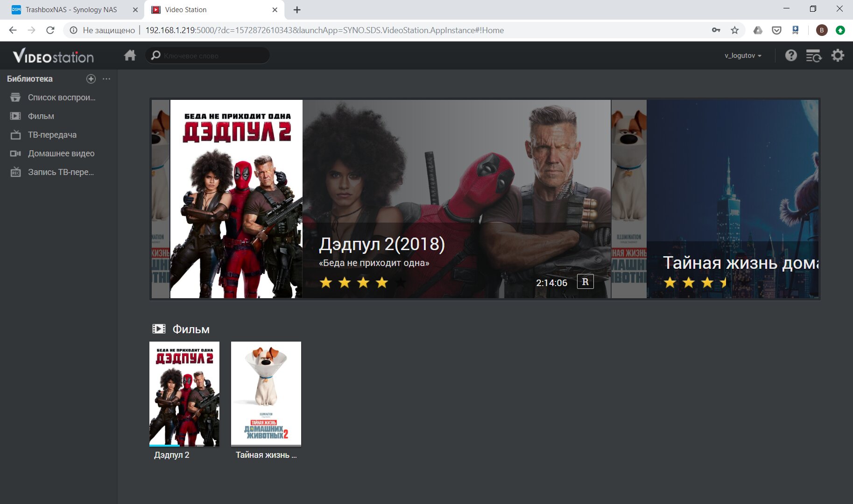853x504 pixels.
Task: Click the browser address bar URL
Action: (324, 30)
